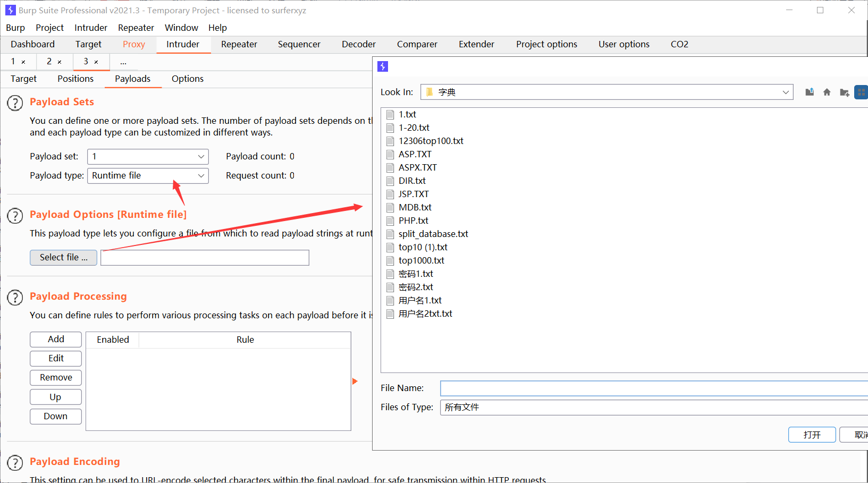This screenshot has width=868, height=483.
Task: Select file split_database.txt
Action: click(x=433, y=234)
